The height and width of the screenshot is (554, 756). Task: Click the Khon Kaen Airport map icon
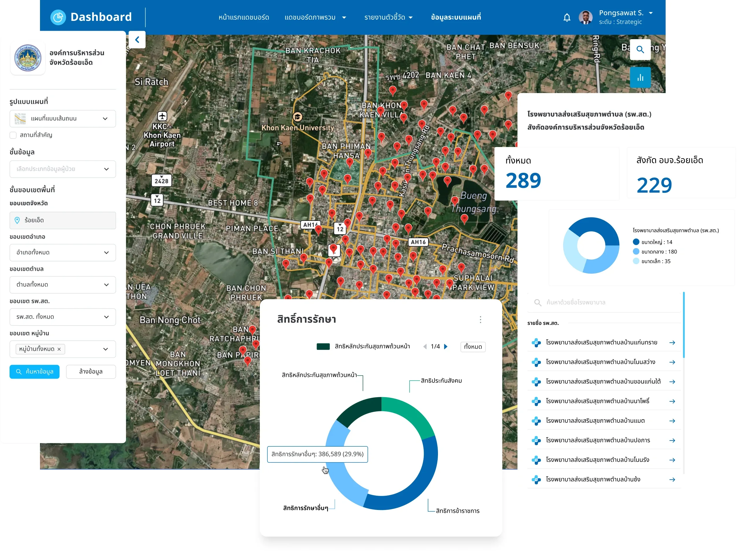[x=162, y=116]
